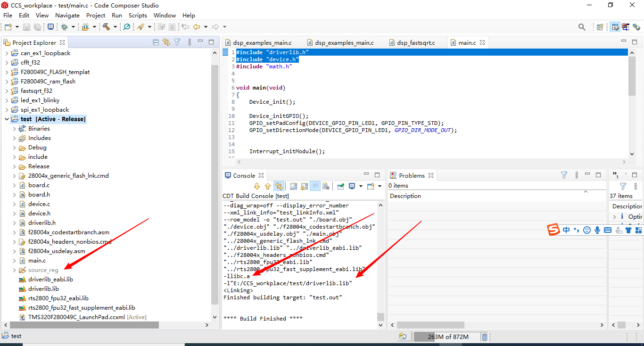Click the Forward navigation arrow icon
This screenshot has height=346, width=644.
215,27
